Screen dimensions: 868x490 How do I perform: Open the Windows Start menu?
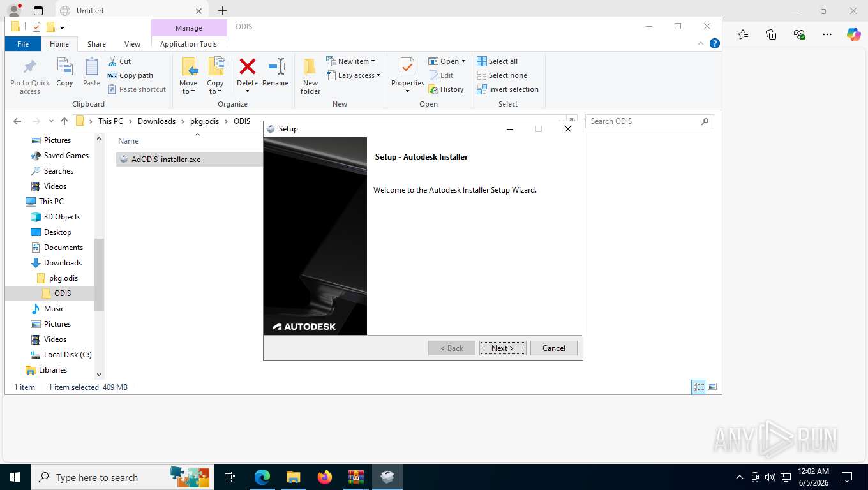(x=15, y=477)
